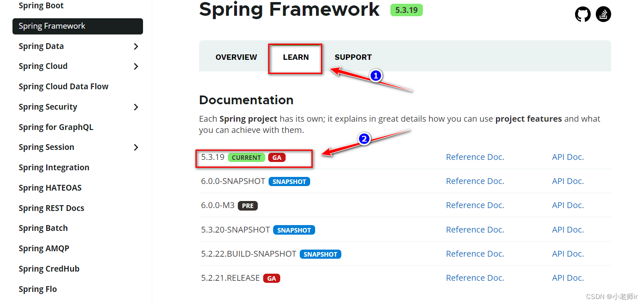This screenshot has width=644, height=304.
Task: Open Reference Doc. for 5.3.20-SNAPSHOT
Action: tap(475, 230)
